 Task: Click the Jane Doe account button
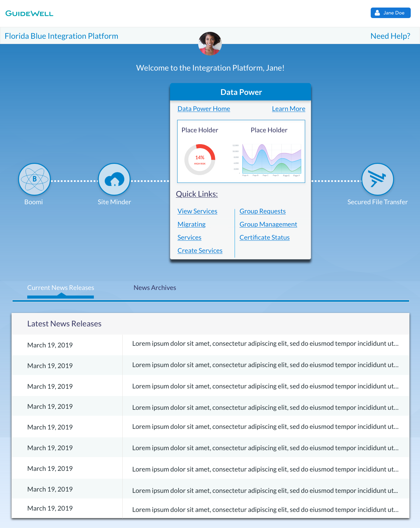coord(390,13)
